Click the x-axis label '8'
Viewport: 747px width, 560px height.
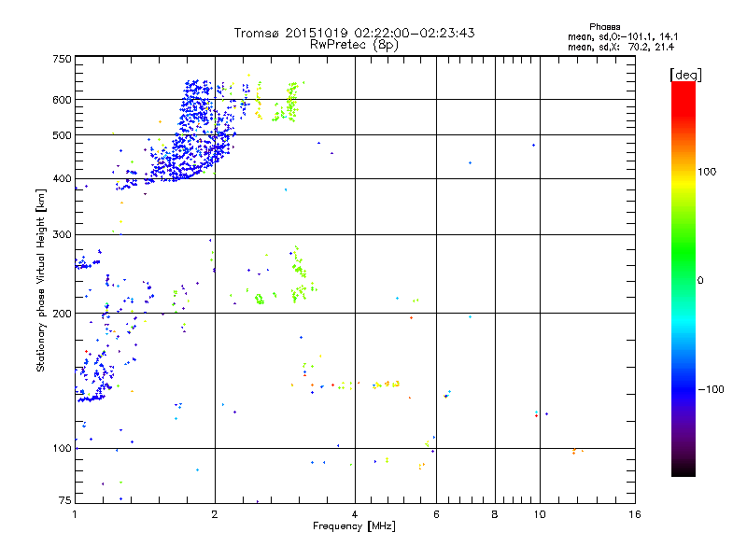click(495, 514)
